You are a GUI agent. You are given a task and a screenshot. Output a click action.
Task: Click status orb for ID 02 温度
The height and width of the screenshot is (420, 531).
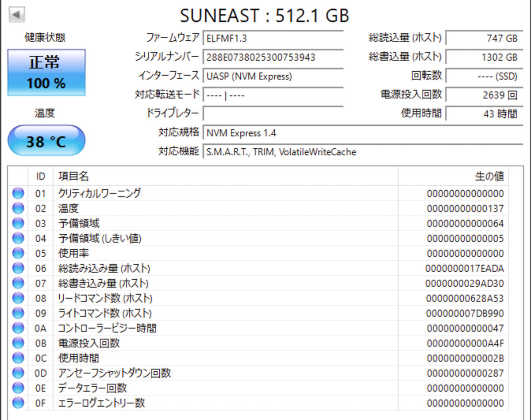pyautogui.click(x=18, y=208)
